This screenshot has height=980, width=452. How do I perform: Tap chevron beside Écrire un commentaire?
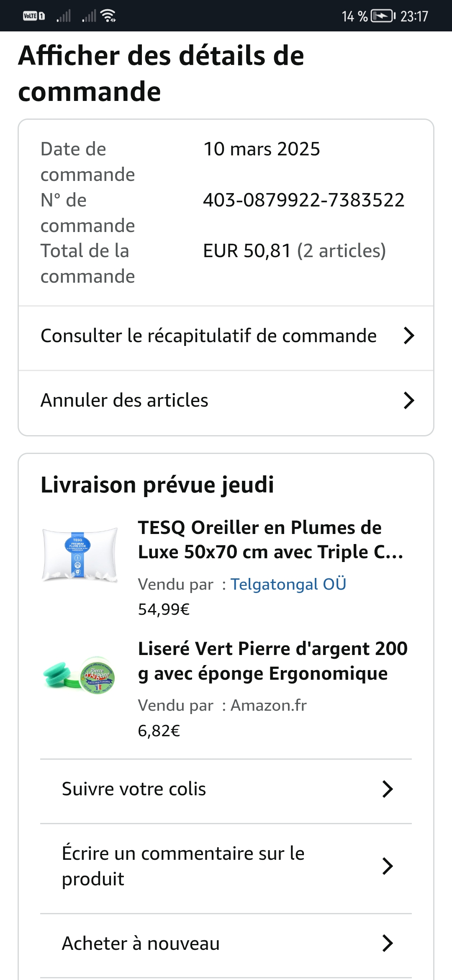coord(388,866)
